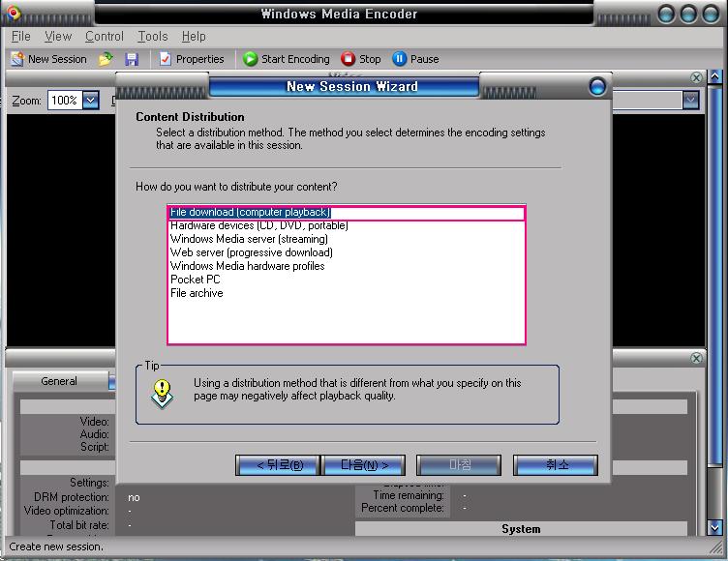
Task: Click the Next button (다음)
Action: point(364,465)
